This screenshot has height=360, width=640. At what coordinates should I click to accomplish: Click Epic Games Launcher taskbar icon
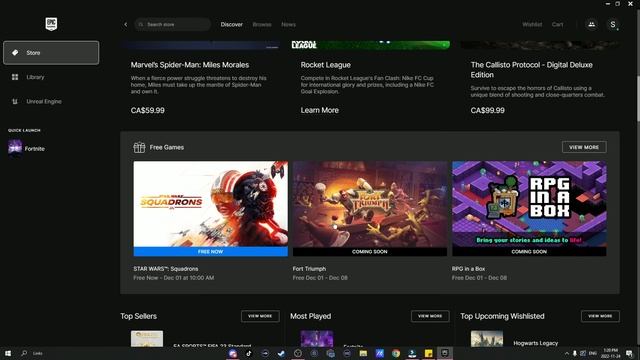[444, 353]
